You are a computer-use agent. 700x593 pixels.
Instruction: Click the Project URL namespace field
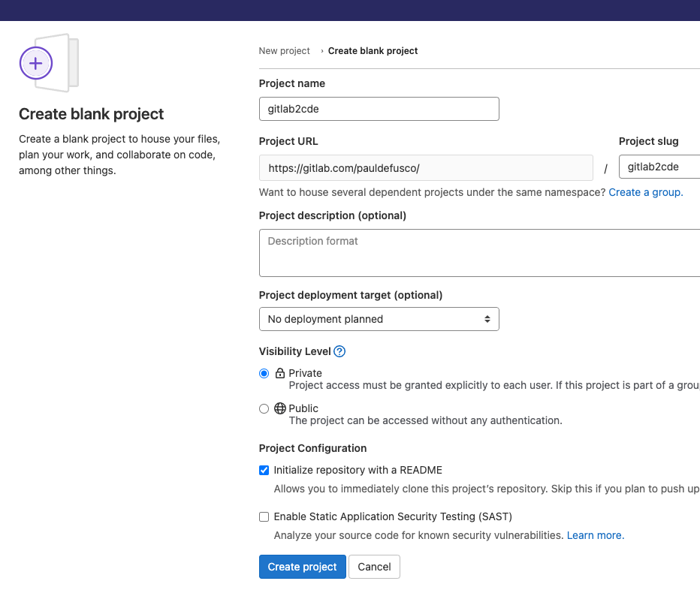click(426, 168)
